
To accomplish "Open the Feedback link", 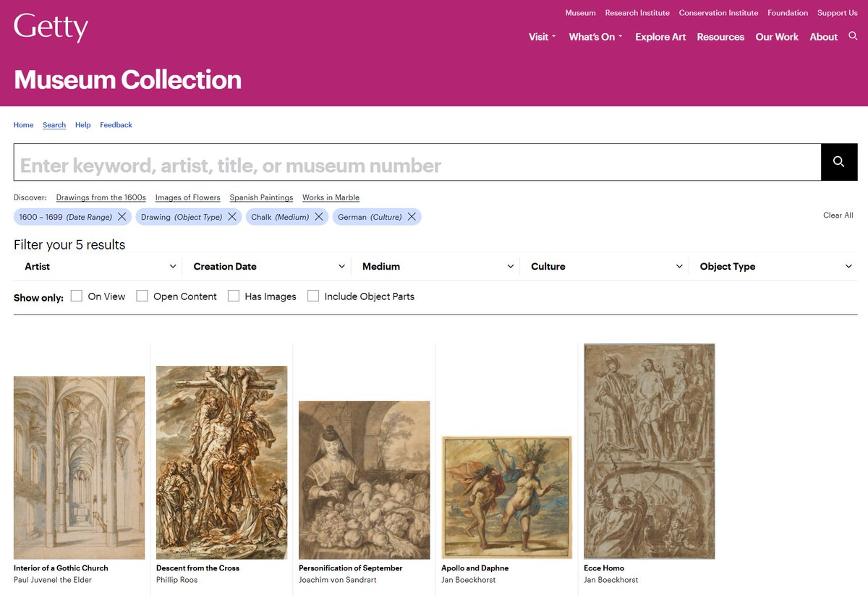I will [116, 125].
